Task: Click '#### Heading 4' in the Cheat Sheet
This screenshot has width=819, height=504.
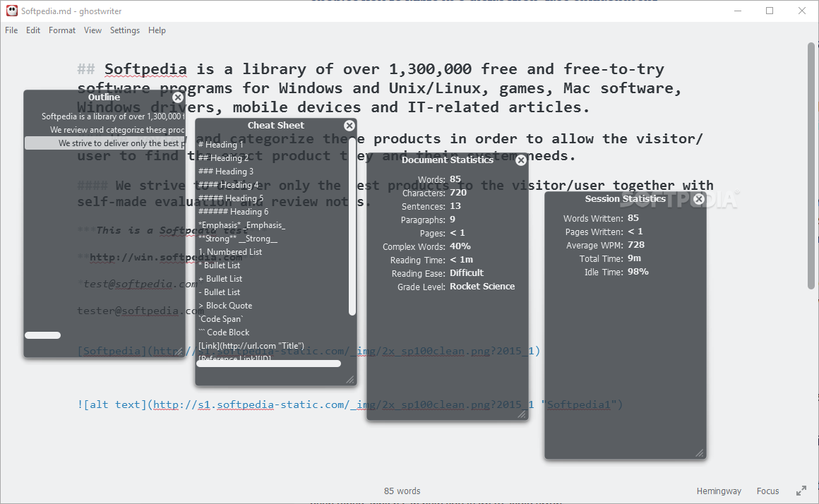Action: tap(228, 185)
